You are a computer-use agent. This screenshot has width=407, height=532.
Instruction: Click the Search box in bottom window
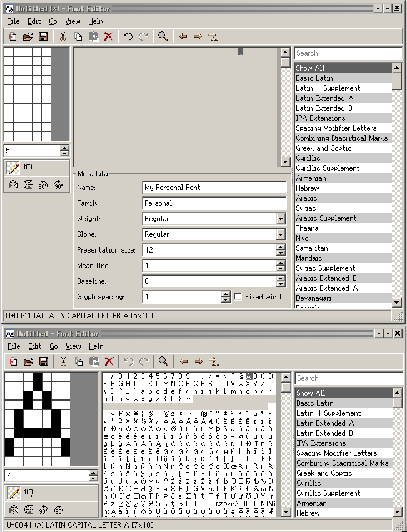pyautogui.click(x=348, y=378)
